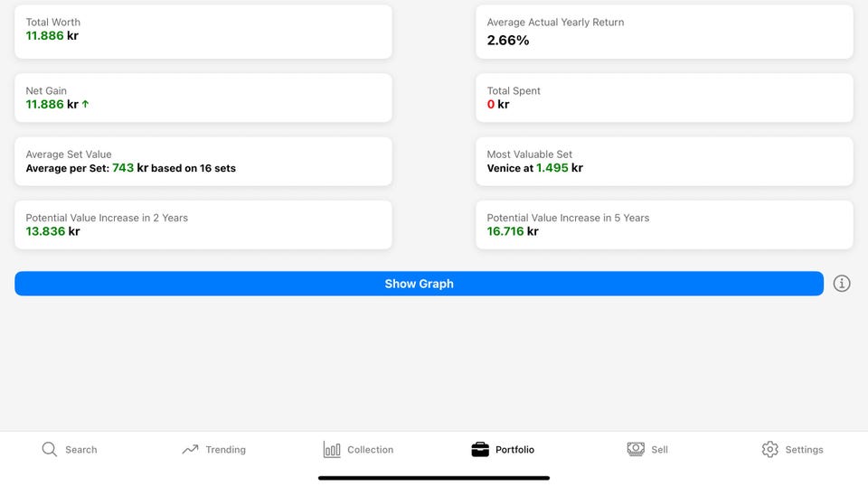Select the Average Set Value card
Viewport: 868px width, 486px height.
click(x=203, y=162)
